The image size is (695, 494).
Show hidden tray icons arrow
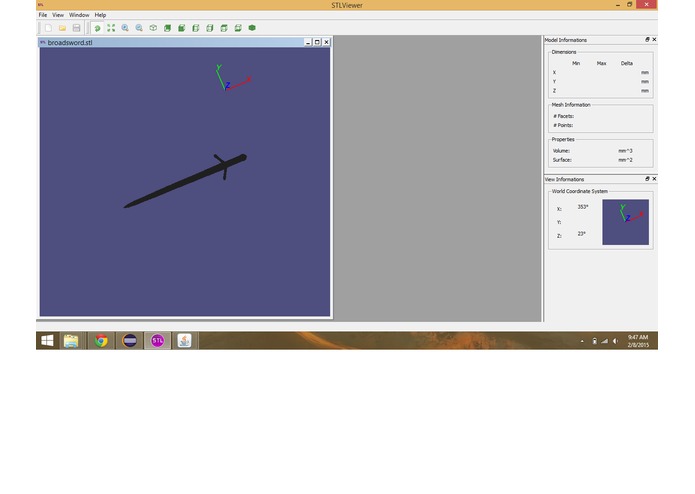pos(582,341)
